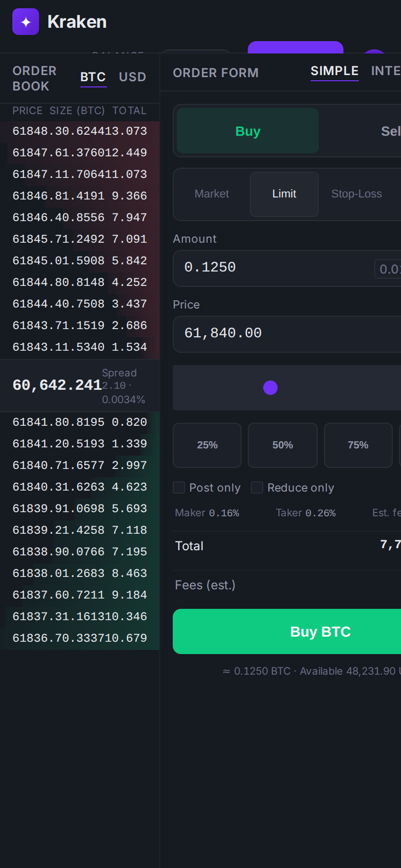Image resolution: width=401 pixels, height=868 pixels.
Task: Enable the Reduce only checkbox
Action: [257, 487]
